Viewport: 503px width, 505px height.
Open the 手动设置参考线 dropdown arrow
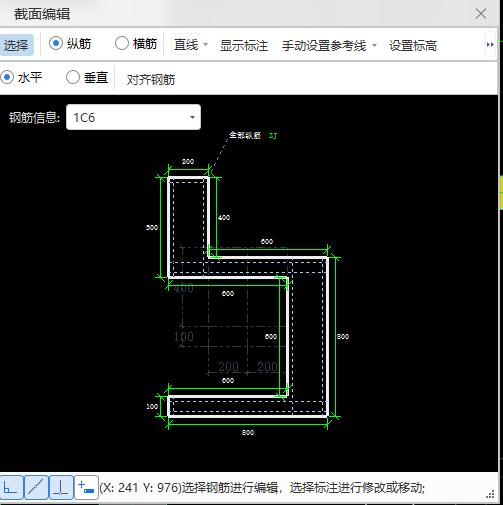pos(374,45)
